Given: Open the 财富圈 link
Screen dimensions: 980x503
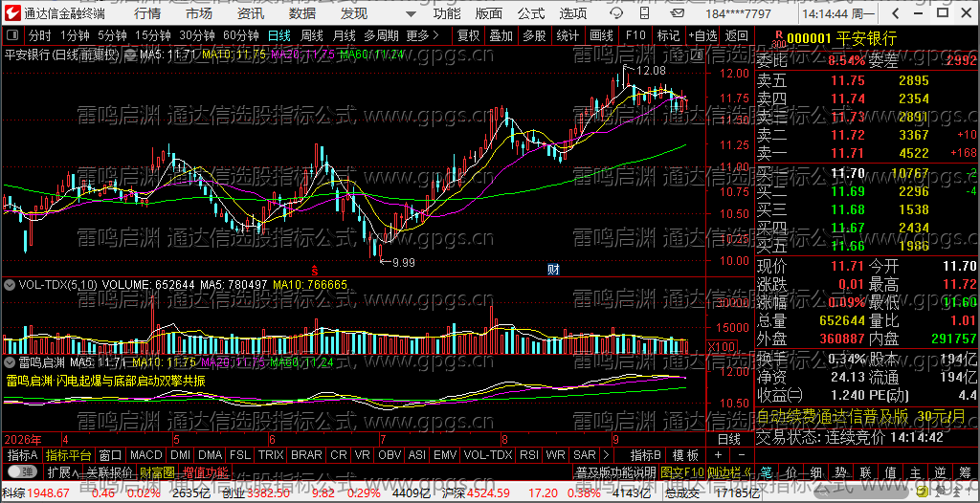Looking at the screenshot, I should [x=157, y=471].
